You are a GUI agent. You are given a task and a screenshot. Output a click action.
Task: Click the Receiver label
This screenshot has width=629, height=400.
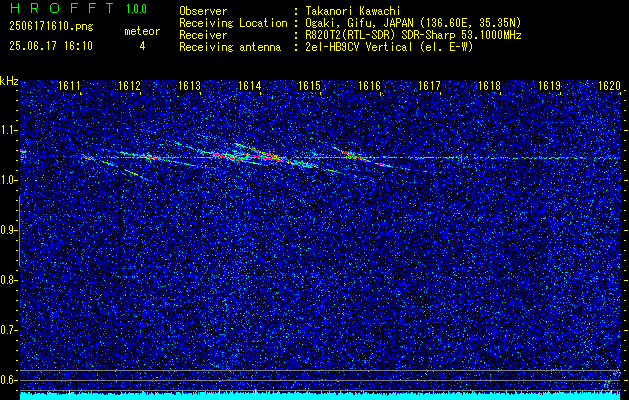(203, 35)
